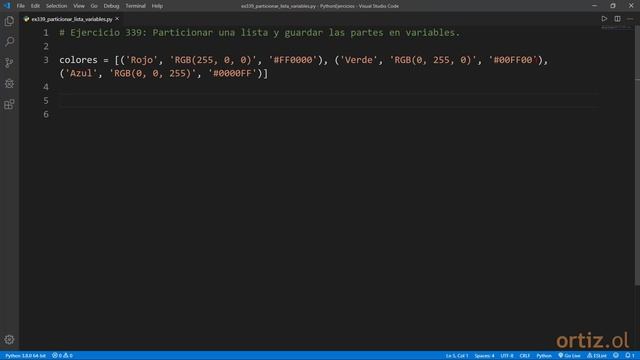
Task: Click the 'Azul' string
Action: coord(81,73)
